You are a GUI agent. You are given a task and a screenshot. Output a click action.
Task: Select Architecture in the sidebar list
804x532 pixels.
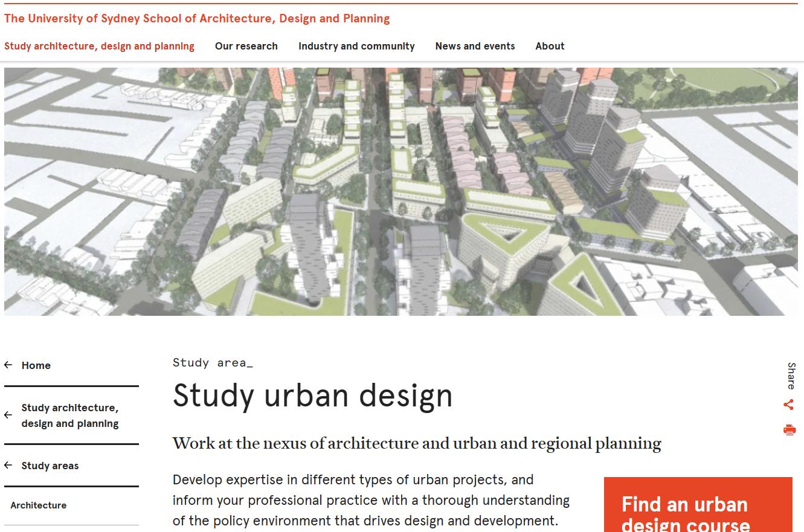(x=39, y=505)
